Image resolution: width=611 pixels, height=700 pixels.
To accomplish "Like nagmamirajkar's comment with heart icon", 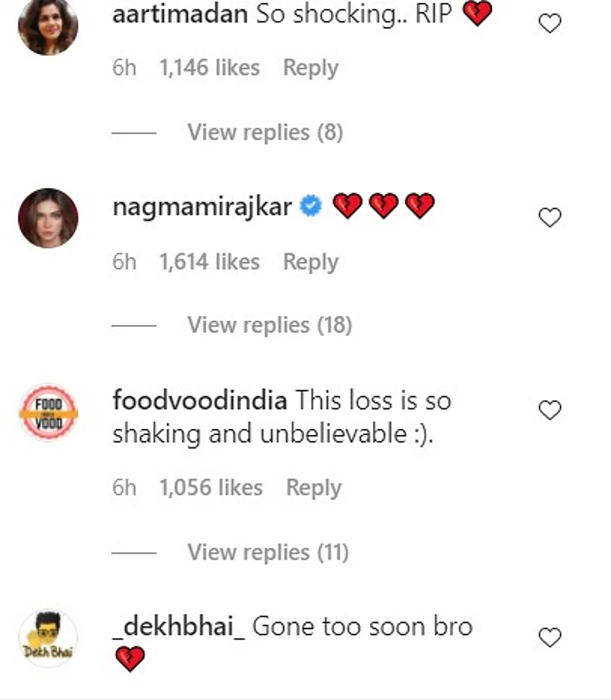I will 549,218.
